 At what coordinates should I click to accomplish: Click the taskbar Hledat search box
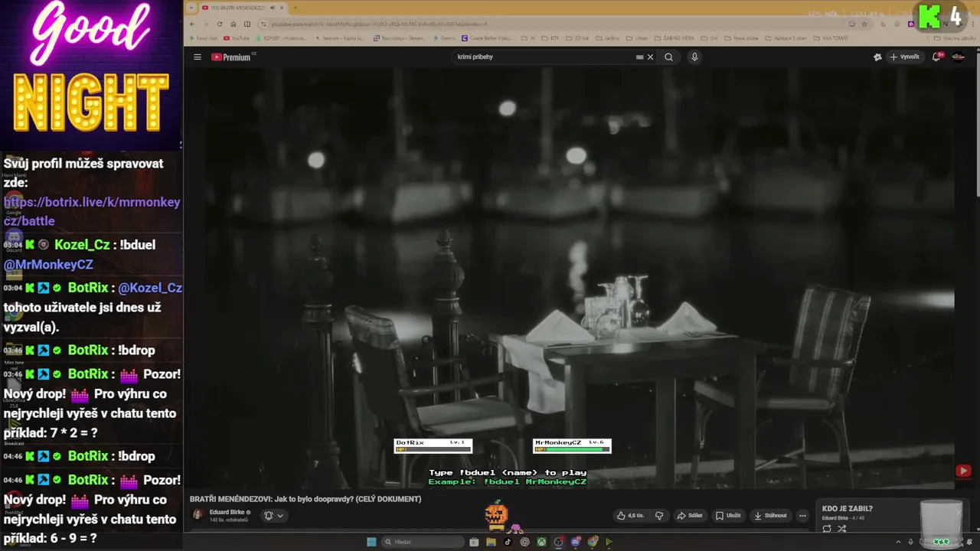423,542
